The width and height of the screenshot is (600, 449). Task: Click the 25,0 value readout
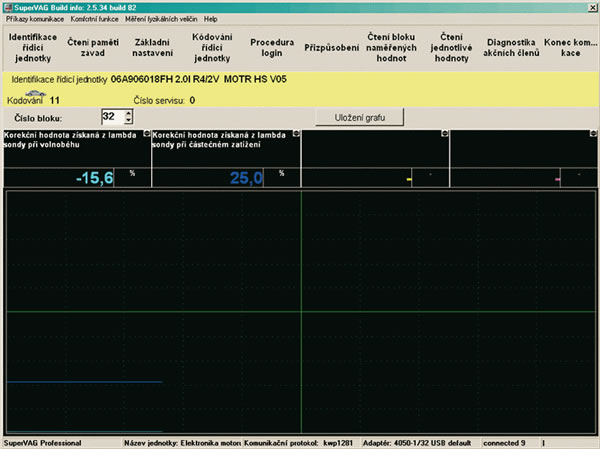[246, 178]
